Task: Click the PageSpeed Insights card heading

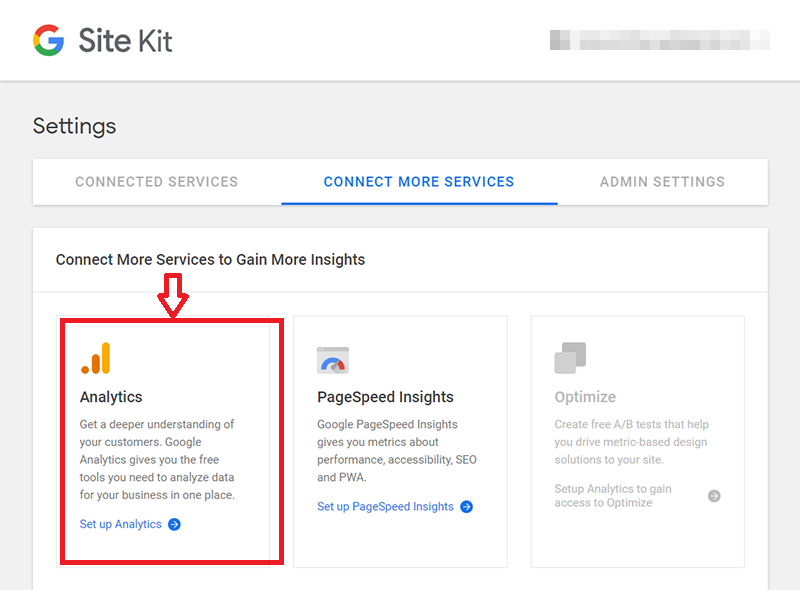Action: [385, 397]
